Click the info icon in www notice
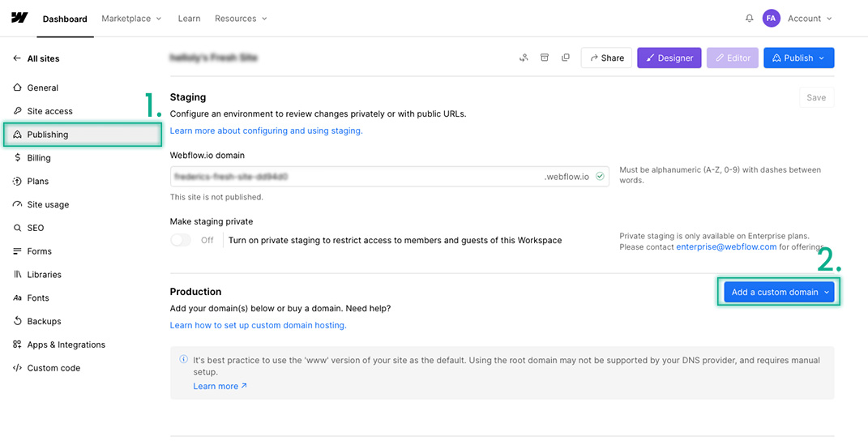This screenshot has width=868, height=441. (183, 360)
